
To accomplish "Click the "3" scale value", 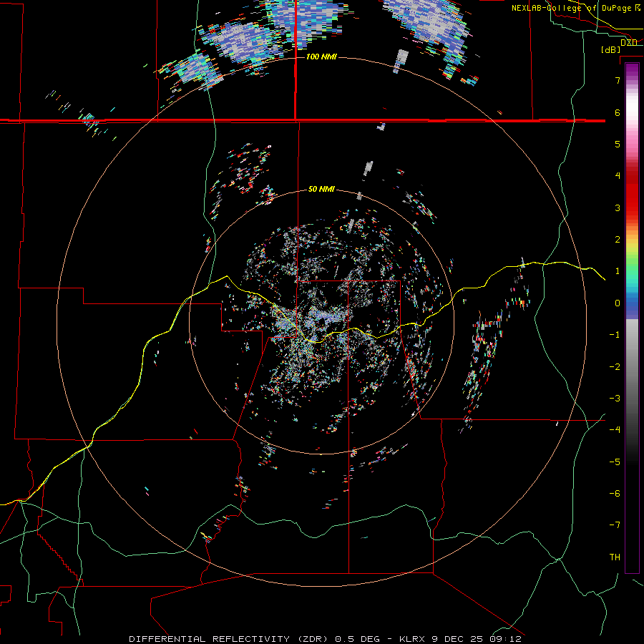I will pyautogui.click(x=618, y=208).
